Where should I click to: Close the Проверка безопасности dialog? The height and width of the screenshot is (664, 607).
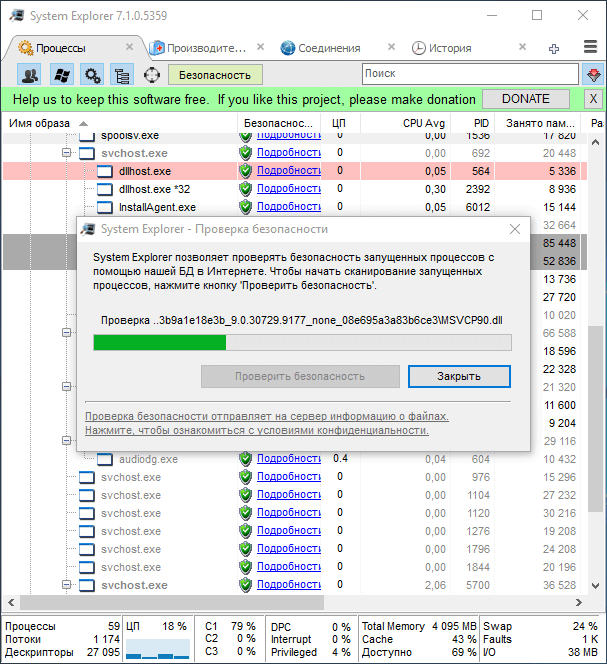(515, 229)
